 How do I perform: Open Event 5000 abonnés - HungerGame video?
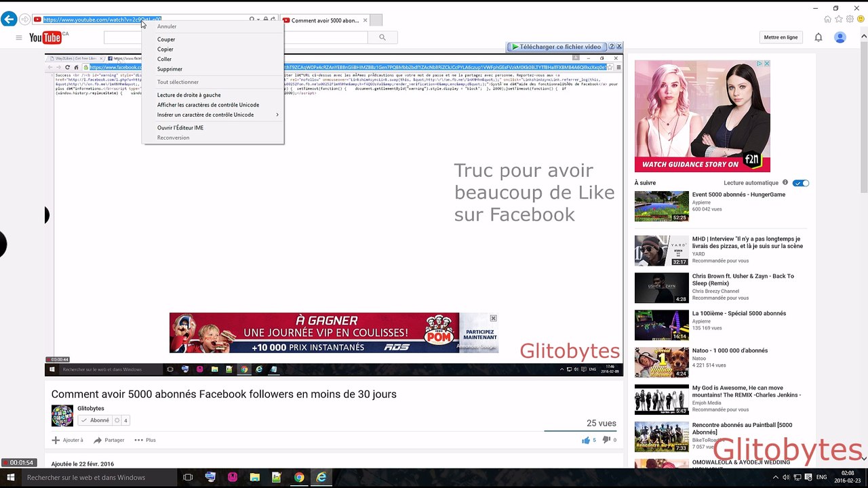(738, 195)
